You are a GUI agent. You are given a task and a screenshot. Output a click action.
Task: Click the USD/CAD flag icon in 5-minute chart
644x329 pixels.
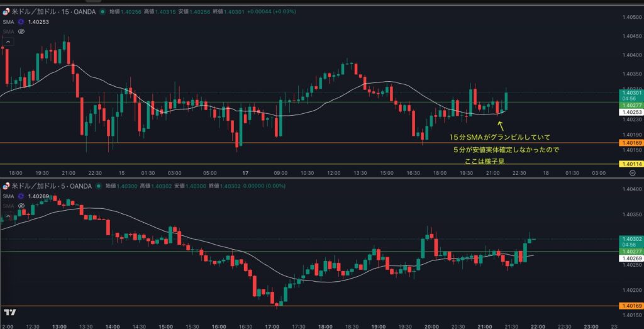click(6, 186)
